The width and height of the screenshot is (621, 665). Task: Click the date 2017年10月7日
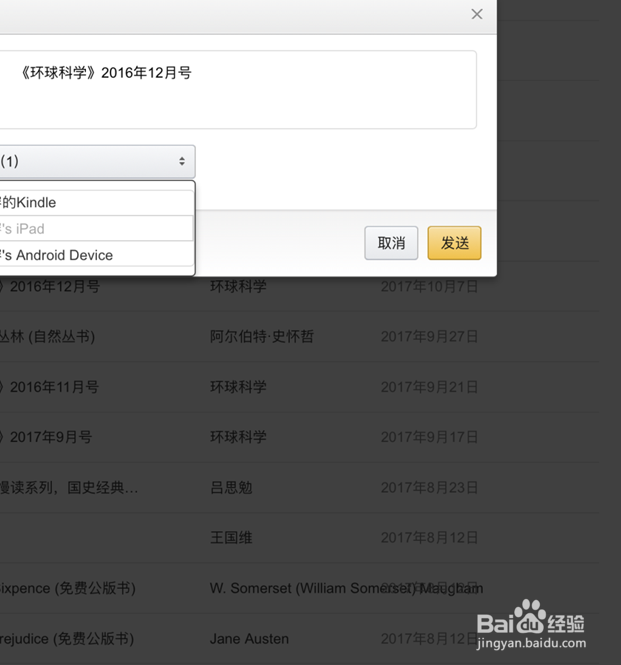click(429, 286)
